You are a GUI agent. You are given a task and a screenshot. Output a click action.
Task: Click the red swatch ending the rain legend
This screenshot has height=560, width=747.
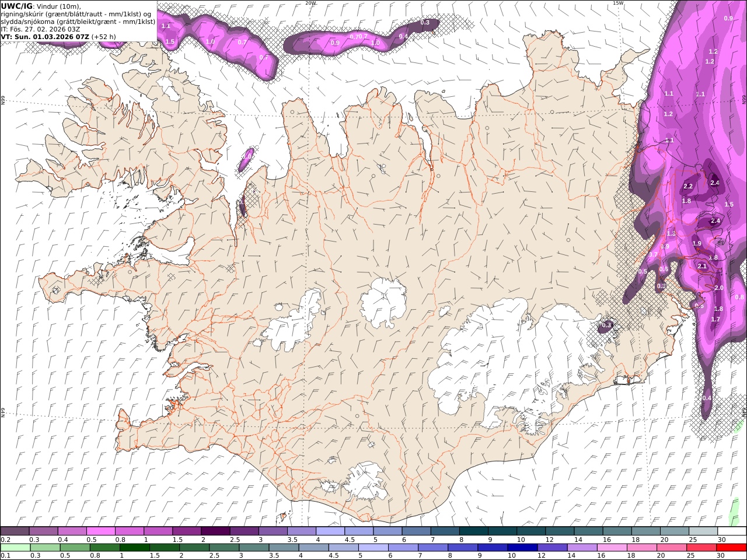click(x=731, y=548)
